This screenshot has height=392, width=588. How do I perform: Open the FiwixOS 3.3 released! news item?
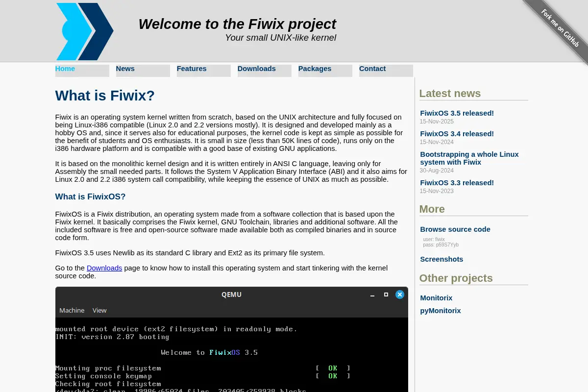click(457, 183)
